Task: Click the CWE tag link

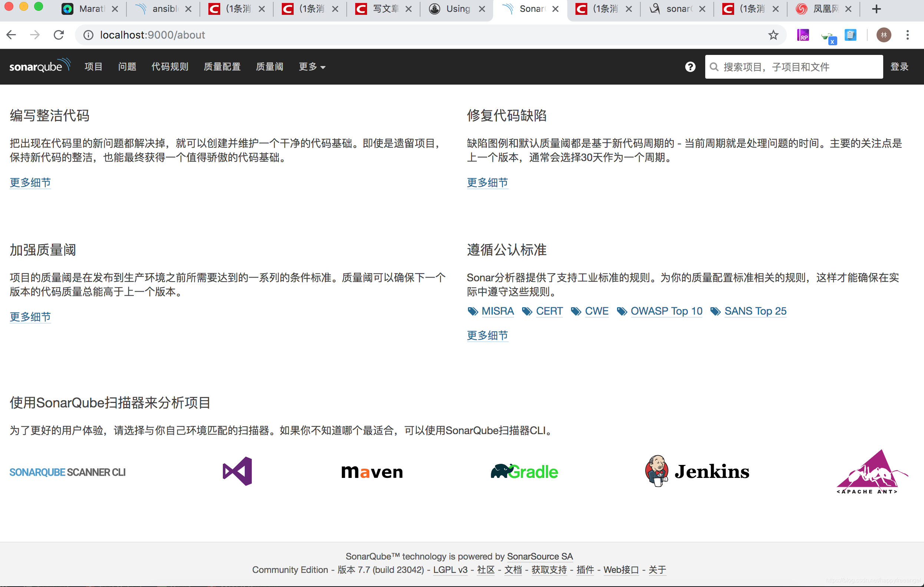Action: (597, 311)
